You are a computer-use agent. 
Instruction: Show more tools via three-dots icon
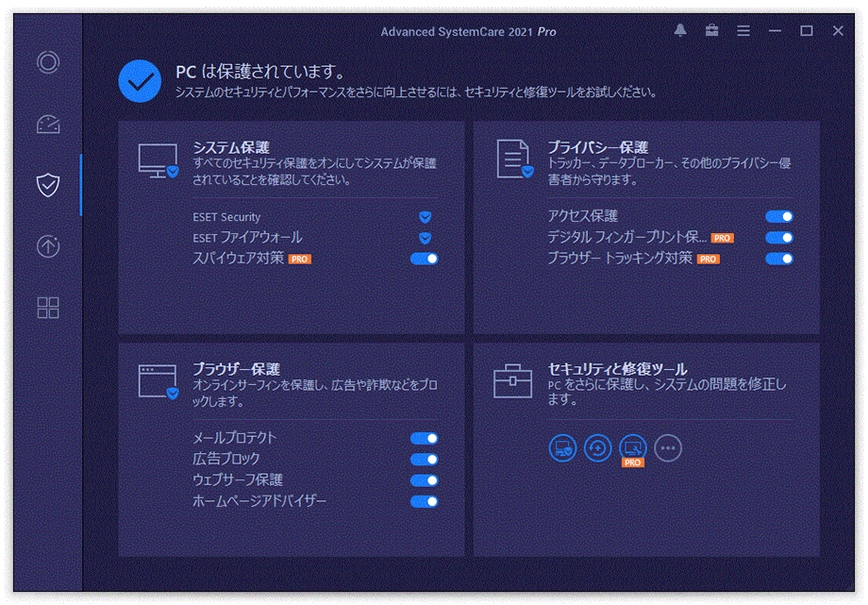click(668, 447)
